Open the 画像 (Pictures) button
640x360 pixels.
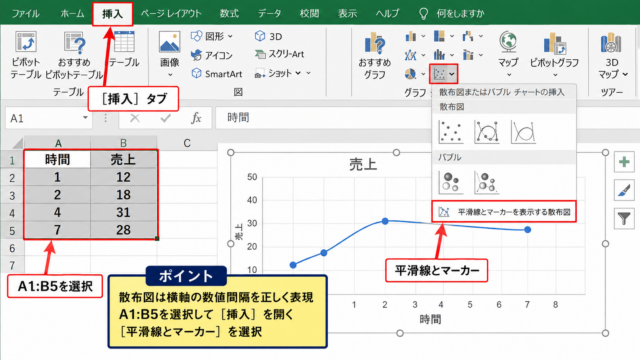(x=169, y=55)
